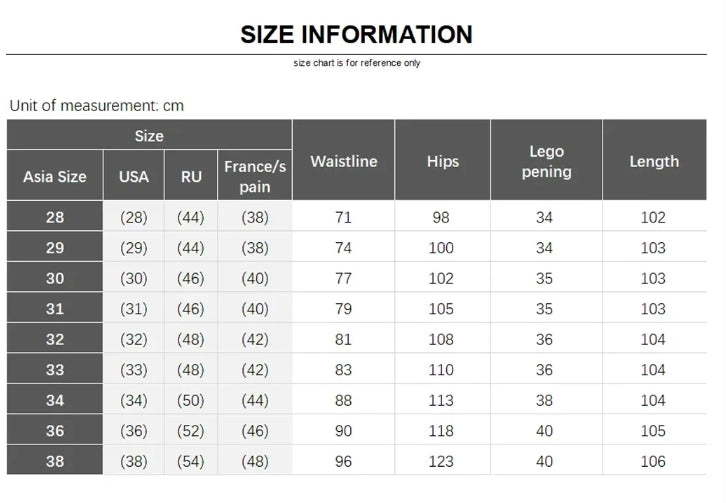
Task: Select the France/Spain sub-header cell
Action: pyautogui.click(x=254, y=176)
